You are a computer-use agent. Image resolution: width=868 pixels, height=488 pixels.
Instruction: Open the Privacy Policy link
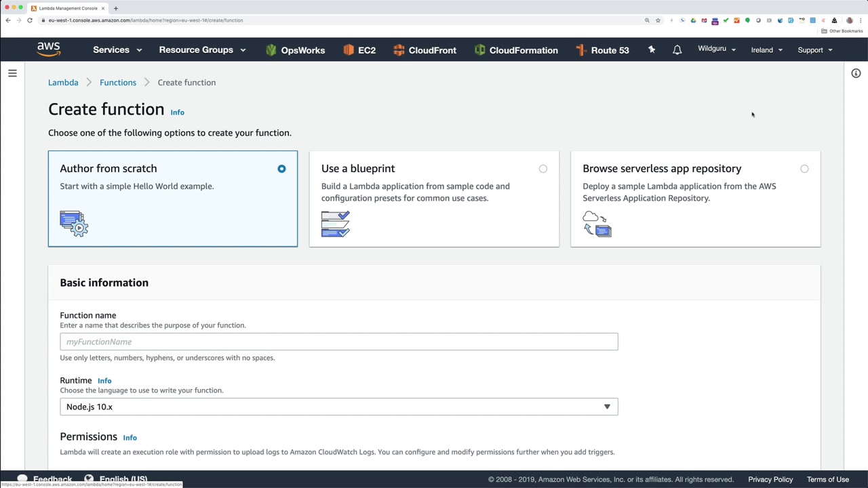770,479
